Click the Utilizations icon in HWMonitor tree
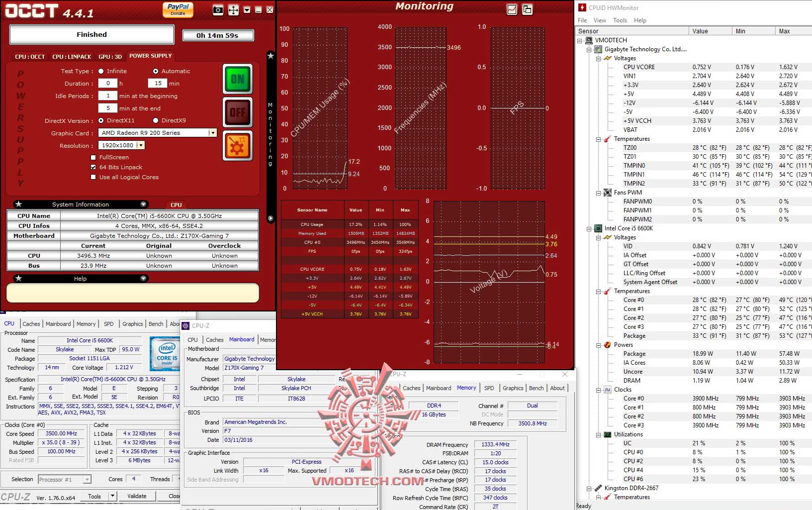The height and width of the screenshot is (510, 812). click(x=607, y=434)
